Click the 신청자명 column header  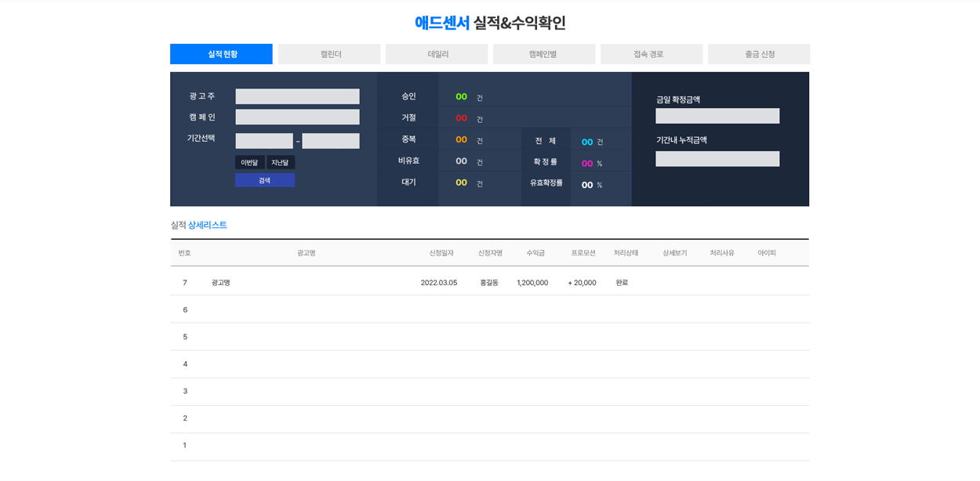tap(490, 253)
